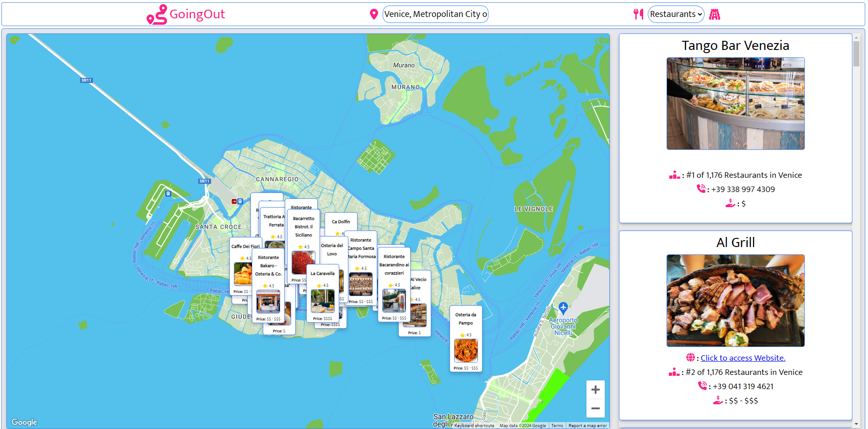Click Al Grill ranking podium icon
Viewport: 868px width, 429px height.
(674, 372)
